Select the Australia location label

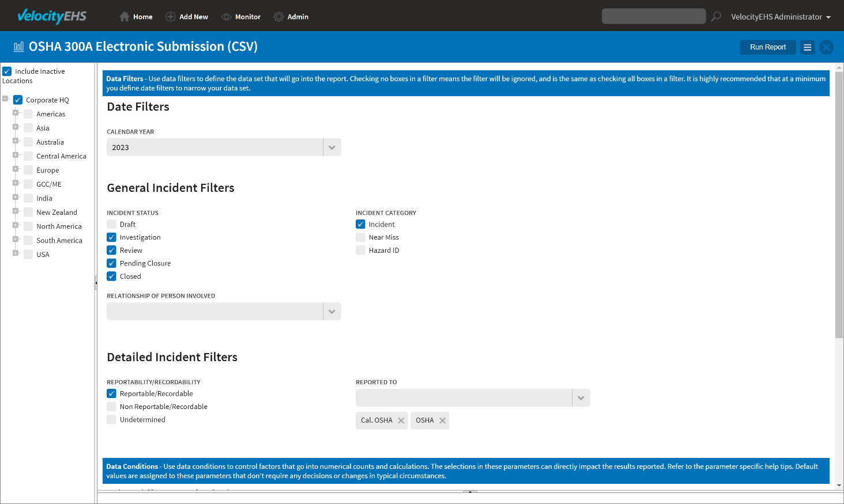pyautogui.click(x=50, y=142)
